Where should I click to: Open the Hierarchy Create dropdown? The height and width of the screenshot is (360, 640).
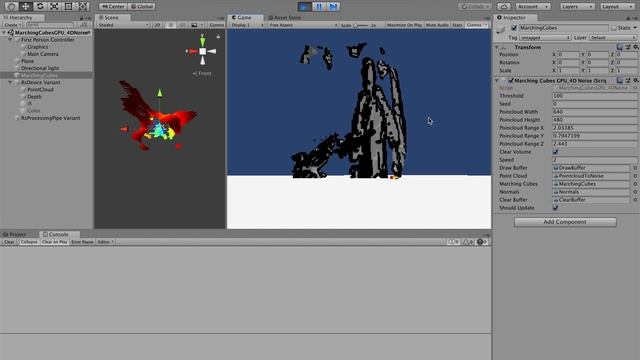(x=12, y=25)
